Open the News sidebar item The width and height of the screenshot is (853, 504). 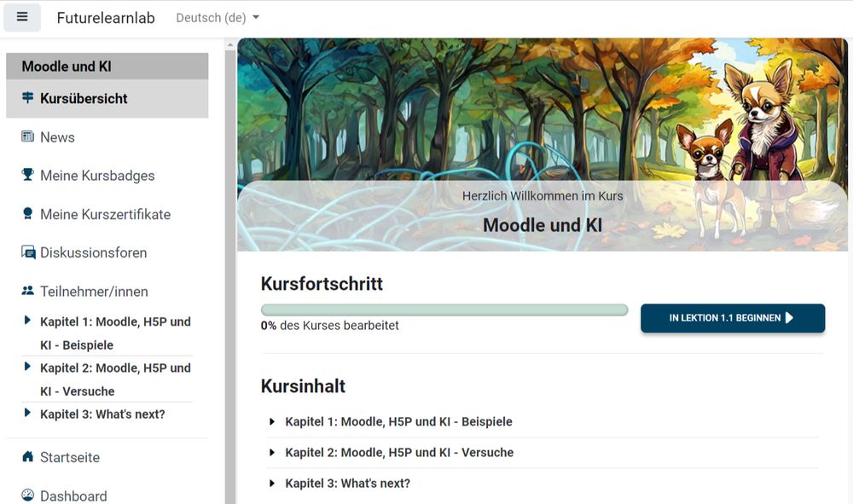click(57, 137)
